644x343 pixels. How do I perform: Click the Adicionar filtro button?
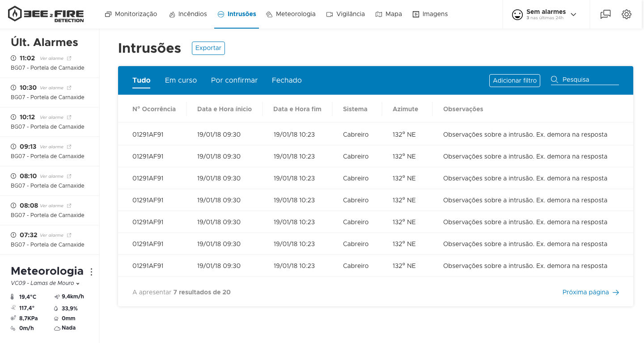coord(515,80)
